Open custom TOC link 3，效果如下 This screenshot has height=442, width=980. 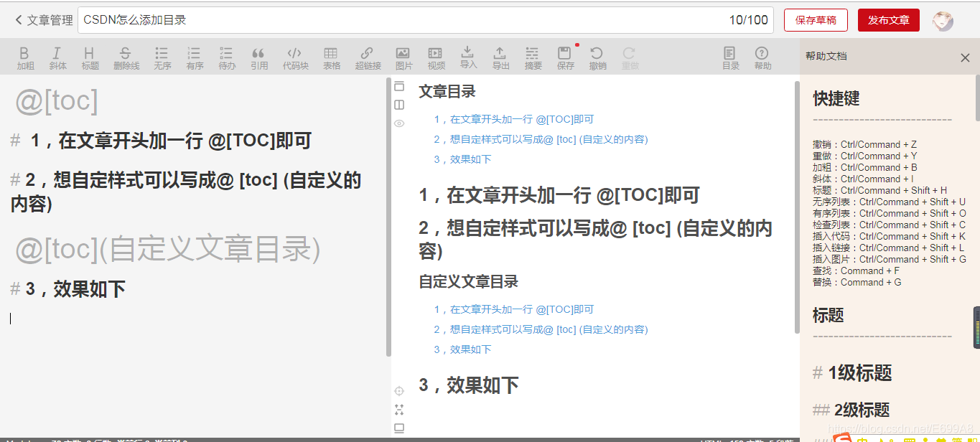(462, 349)
